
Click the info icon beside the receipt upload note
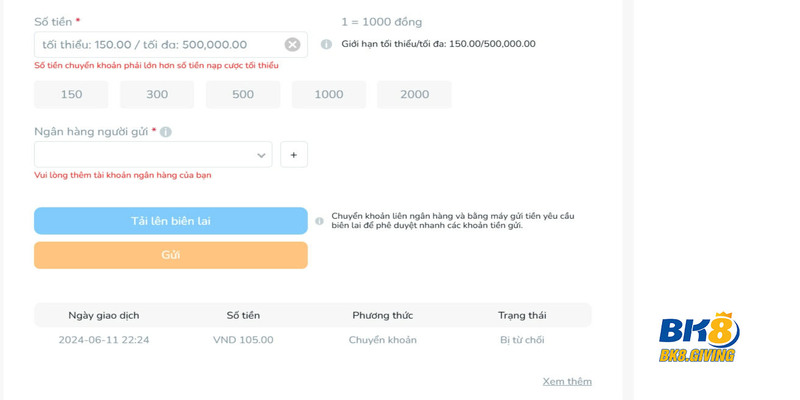tap(319, 221)
